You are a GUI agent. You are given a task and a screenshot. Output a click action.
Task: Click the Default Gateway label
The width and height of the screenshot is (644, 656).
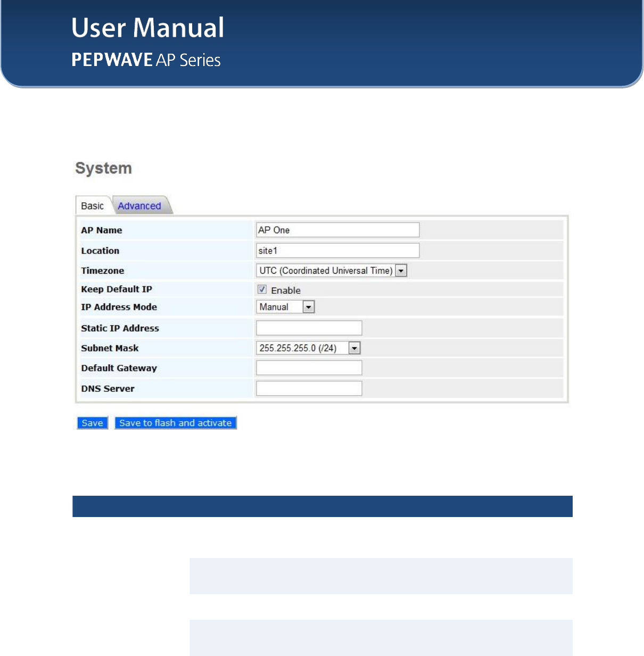pos(119,368)
